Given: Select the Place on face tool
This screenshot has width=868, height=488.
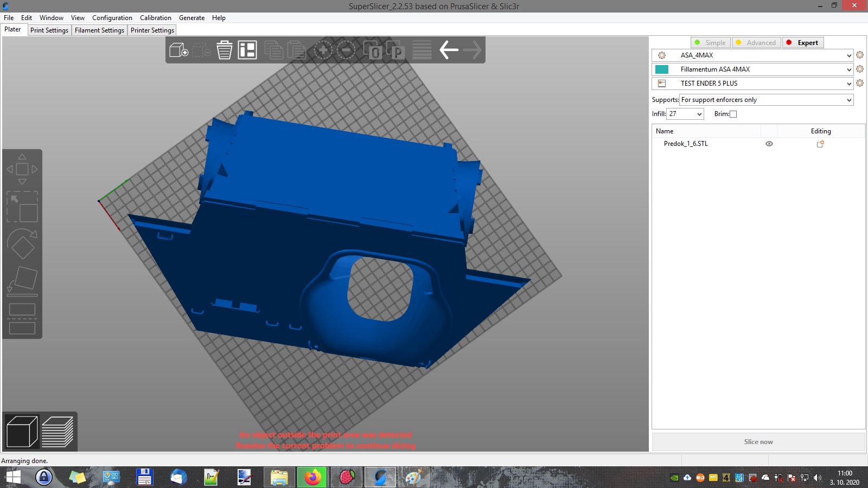Looking at the screenshot, I should click(x=22, y=281).
